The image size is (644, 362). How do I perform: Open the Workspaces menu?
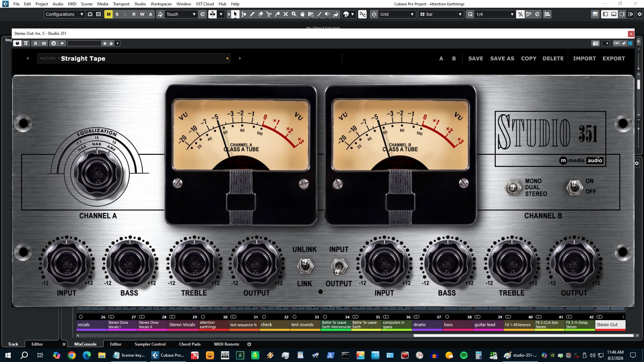point(161,4)
